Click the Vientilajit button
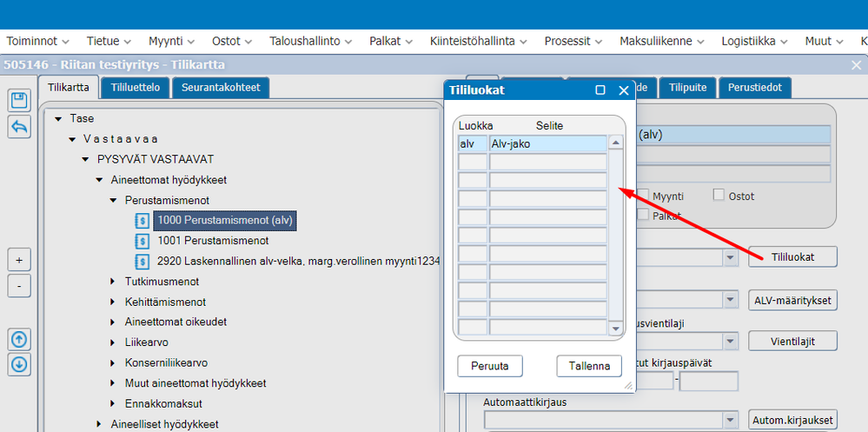 point(792,342)
